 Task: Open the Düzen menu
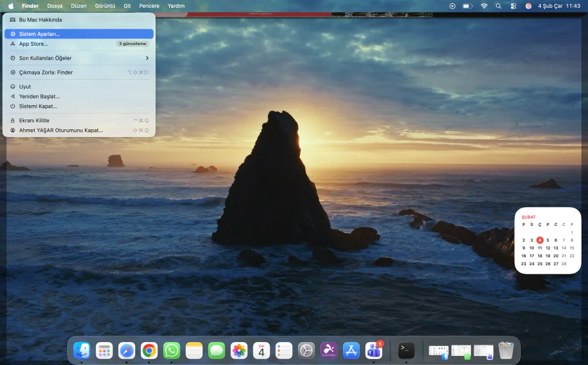pyautogui.click(x=79, y=6)
